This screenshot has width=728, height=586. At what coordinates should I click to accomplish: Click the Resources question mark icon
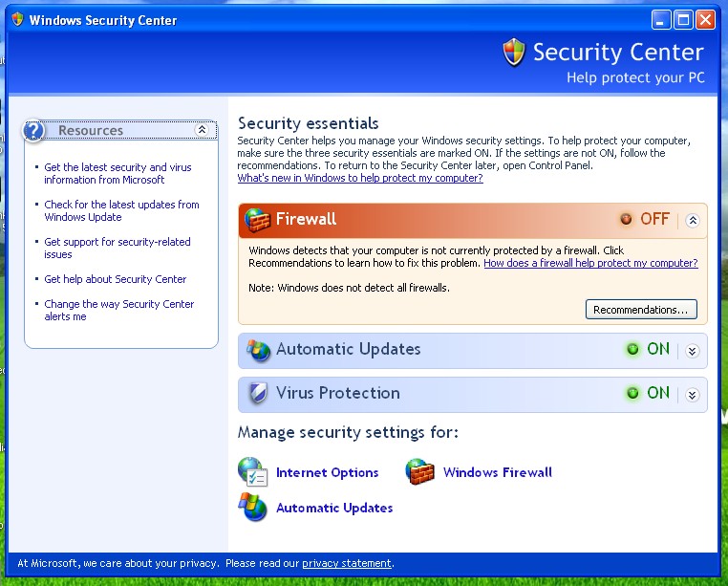coord(33,131)
